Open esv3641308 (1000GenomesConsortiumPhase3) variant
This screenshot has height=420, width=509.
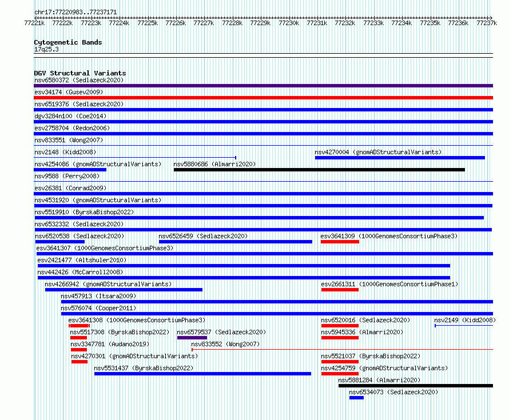137,320
